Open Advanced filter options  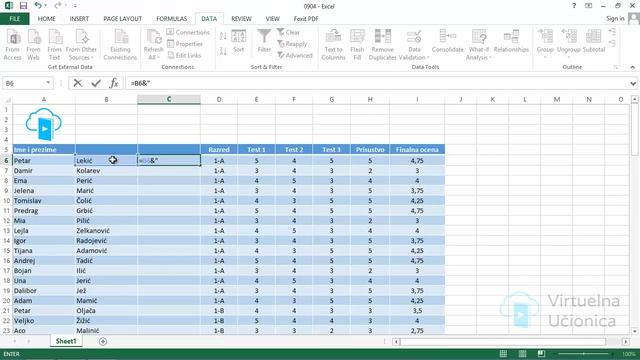(x=294, y=55)
